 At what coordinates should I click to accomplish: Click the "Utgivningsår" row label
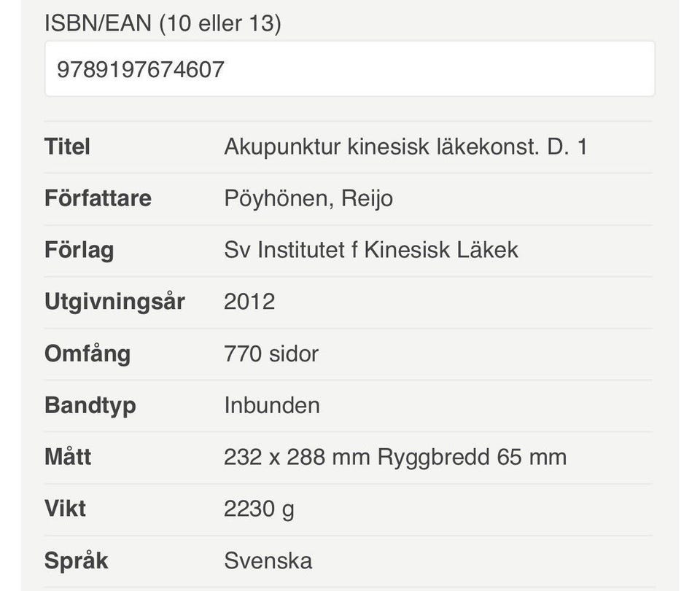coord(114,302)
